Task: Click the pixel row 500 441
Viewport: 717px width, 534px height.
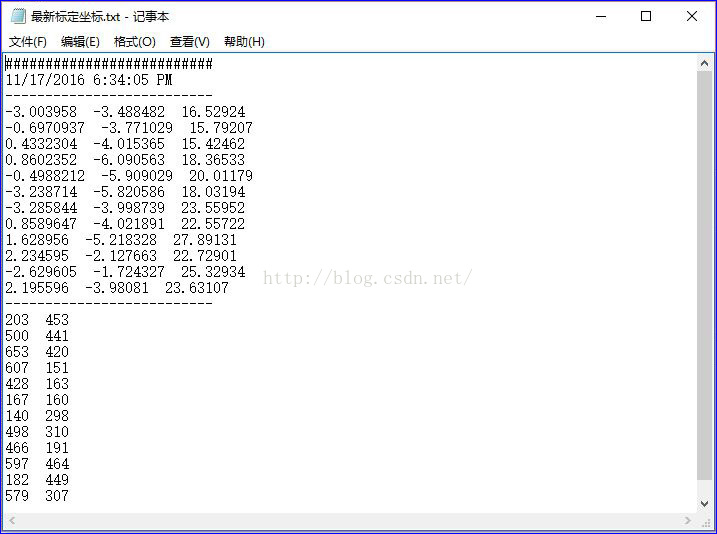Action: (x=37, y=336)
